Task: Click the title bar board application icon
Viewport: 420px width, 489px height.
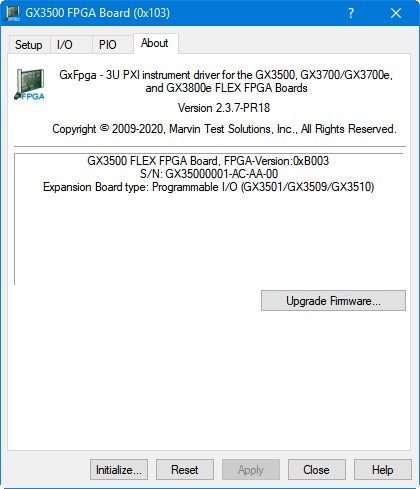Action: click(x=13, y=13)
